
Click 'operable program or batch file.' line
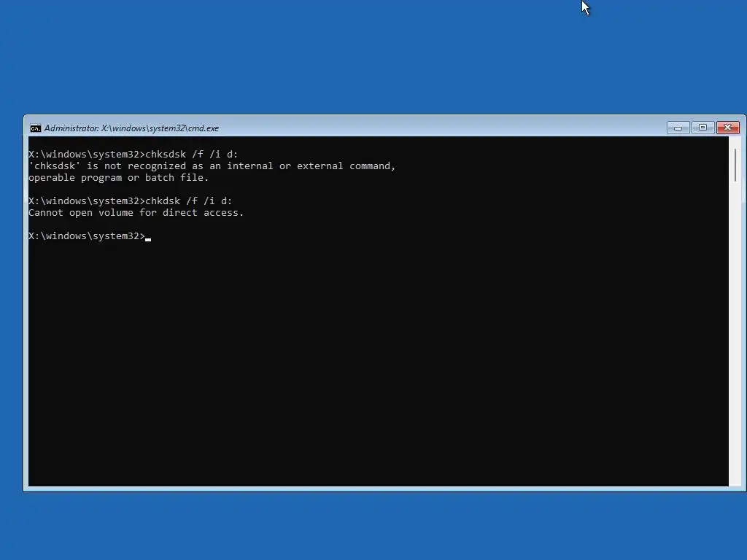(119, 178)
